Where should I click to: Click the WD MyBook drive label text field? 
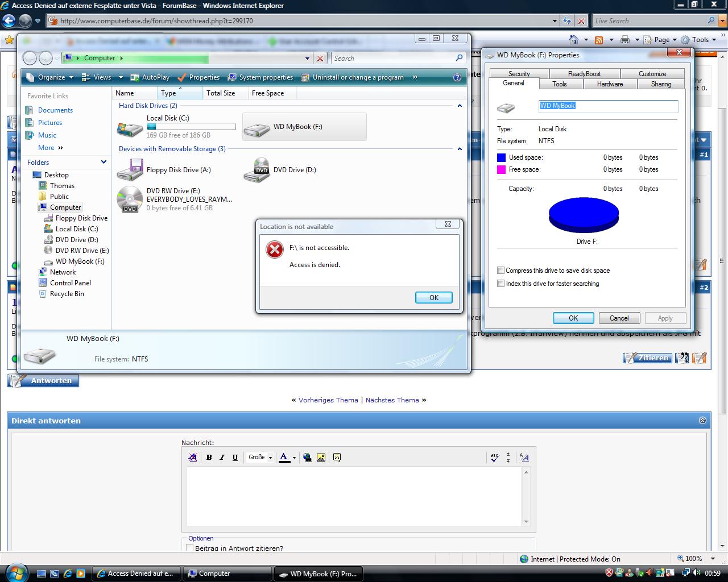[x=608, y=106]
